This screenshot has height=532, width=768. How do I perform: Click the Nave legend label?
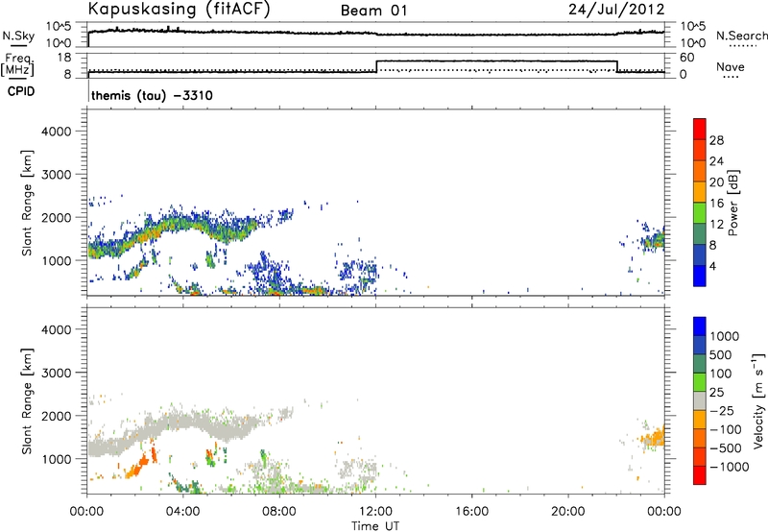(731, 66)
